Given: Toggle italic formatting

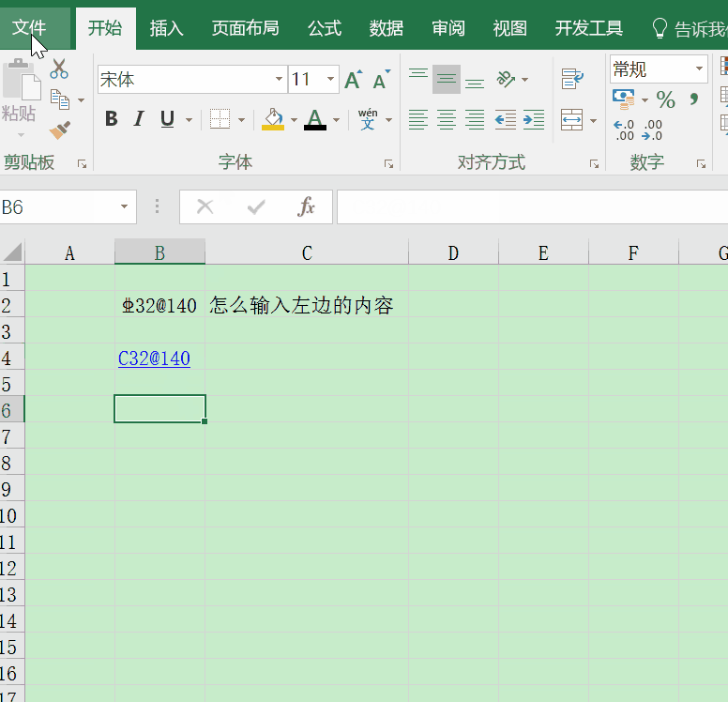Looking at the screenshot, I should point(138,119).
